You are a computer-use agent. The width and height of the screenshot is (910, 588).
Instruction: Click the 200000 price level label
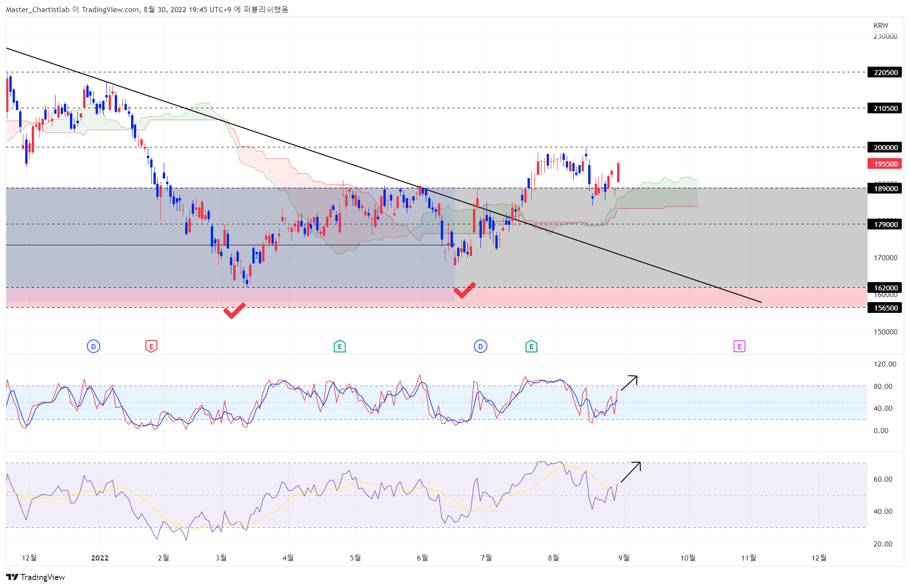(x=885, y=147)
